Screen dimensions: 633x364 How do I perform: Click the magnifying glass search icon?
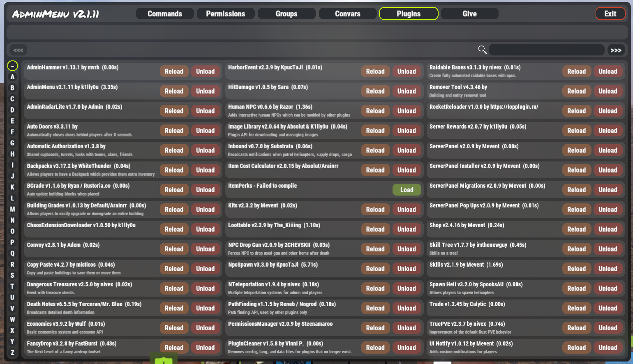tap(483, 50)
